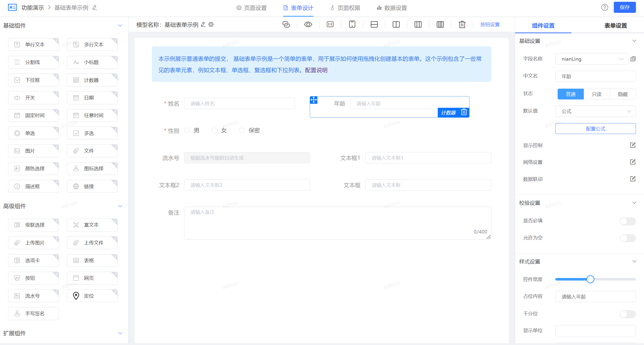
Task: Click the move handle on 年龄 field
Action: 314,100
